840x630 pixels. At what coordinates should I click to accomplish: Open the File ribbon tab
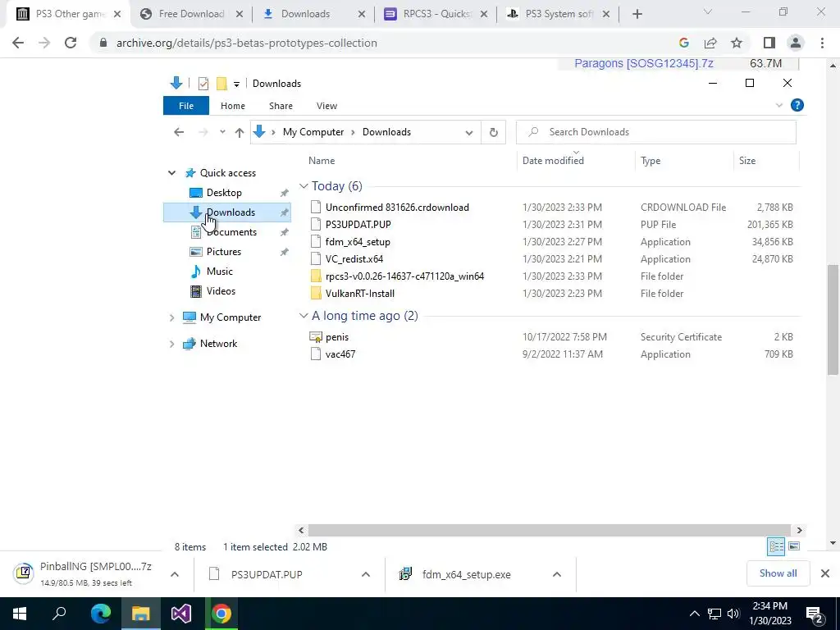click(x=186, y=106)
